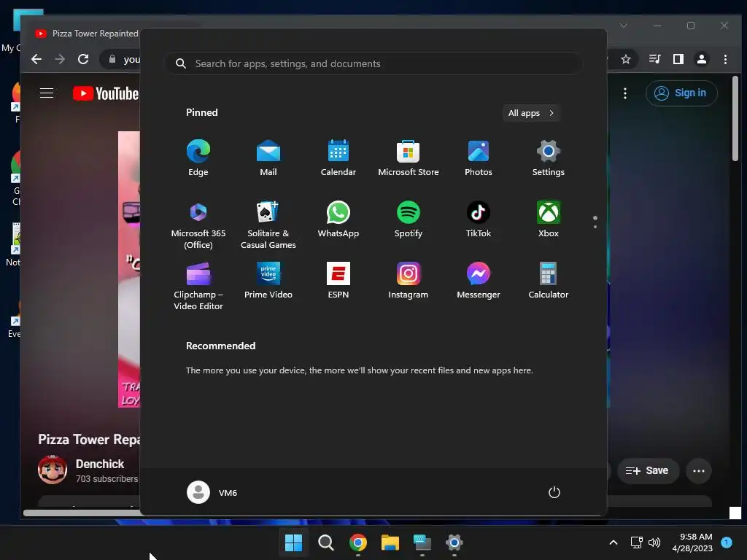
Task: Open the volume tray icon
Action: (654, 542)
